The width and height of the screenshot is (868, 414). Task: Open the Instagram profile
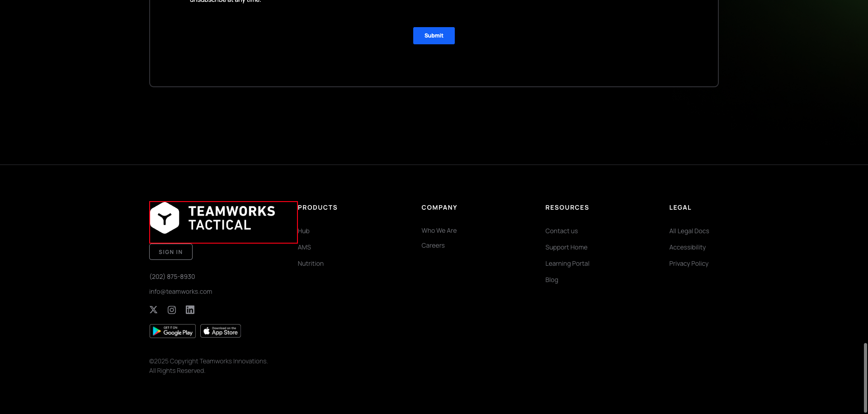pos(171,310)
